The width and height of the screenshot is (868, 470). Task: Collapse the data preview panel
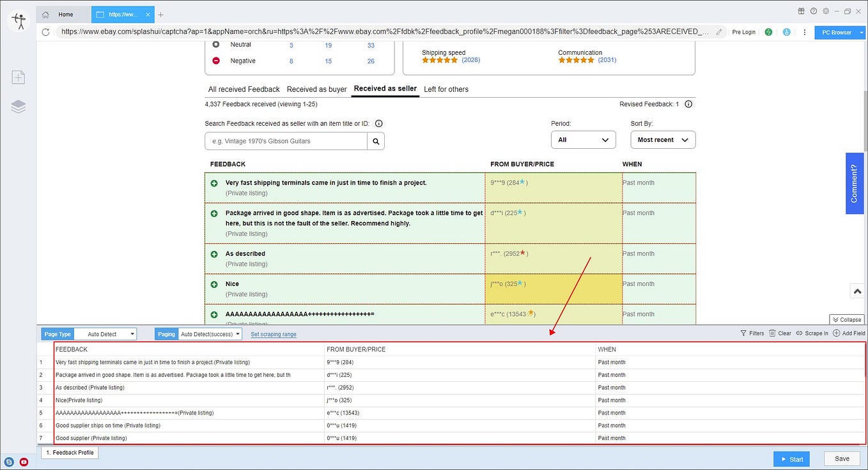tap(846, 319)
